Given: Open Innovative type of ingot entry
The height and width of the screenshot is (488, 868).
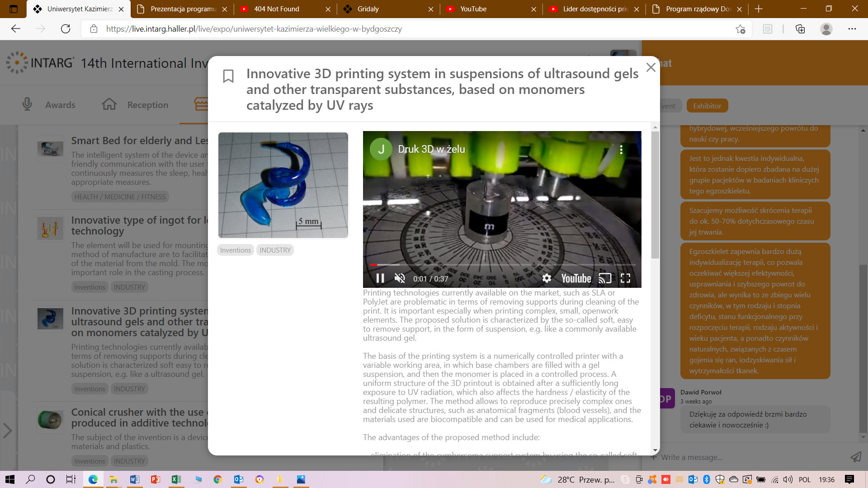Looking at the screenshot, I should point(139,225).
